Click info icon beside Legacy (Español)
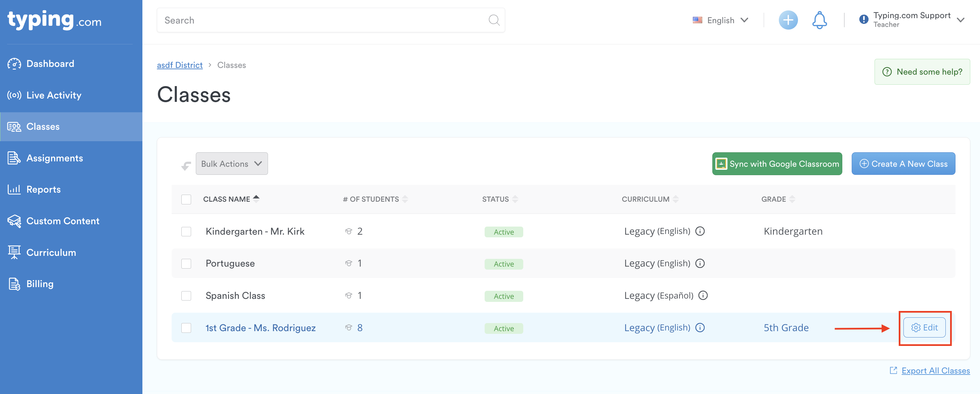The width and height of the screenshot is (980, 394). (703, 296)
